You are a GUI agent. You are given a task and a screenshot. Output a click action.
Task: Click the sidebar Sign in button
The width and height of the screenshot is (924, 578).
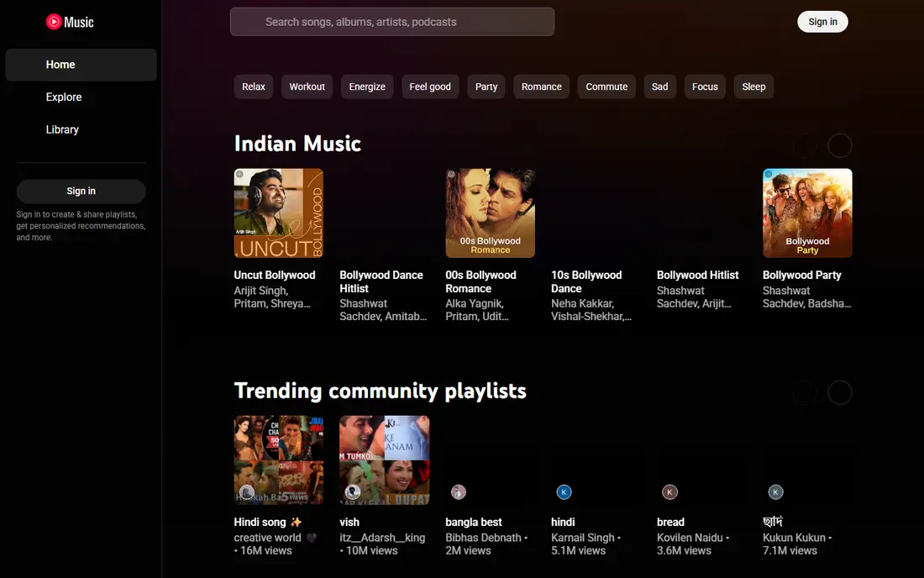point(81,191)
